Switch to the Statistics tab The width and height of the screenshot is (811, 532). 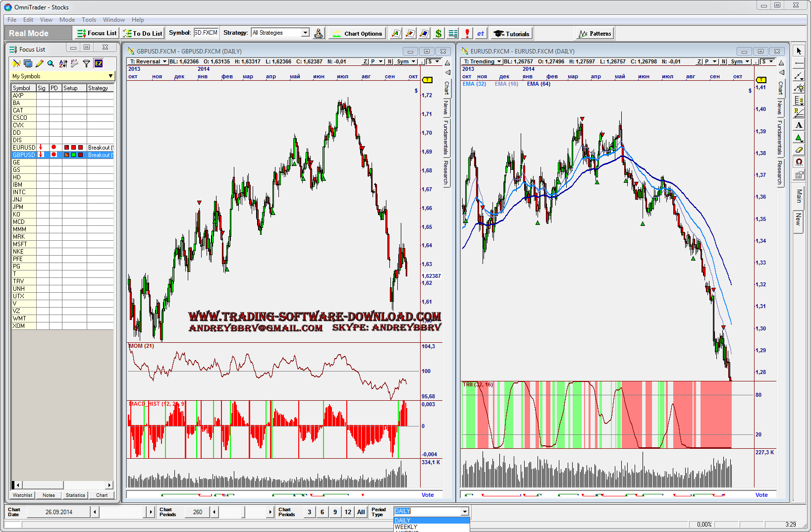pyautogui.click(x=75, y=495)
